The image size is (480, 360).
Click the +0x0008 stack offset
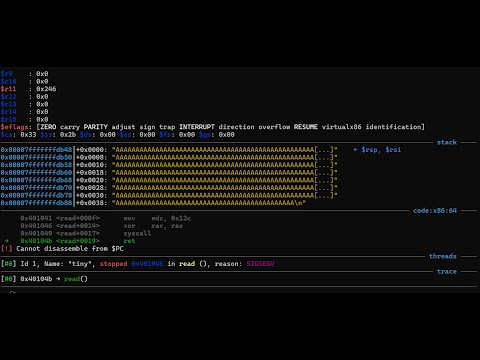click(90, 157)
